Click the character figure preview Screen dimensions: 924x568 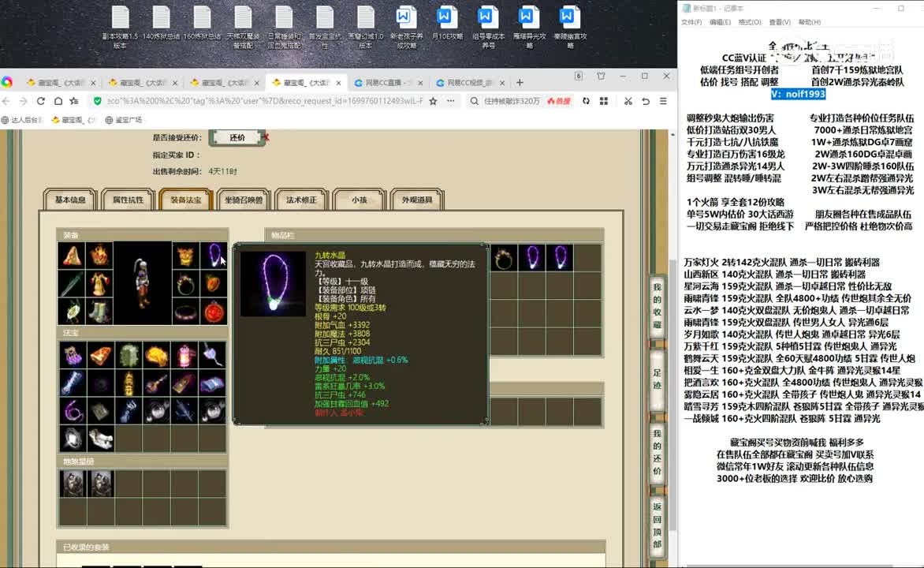coord(143,284)
